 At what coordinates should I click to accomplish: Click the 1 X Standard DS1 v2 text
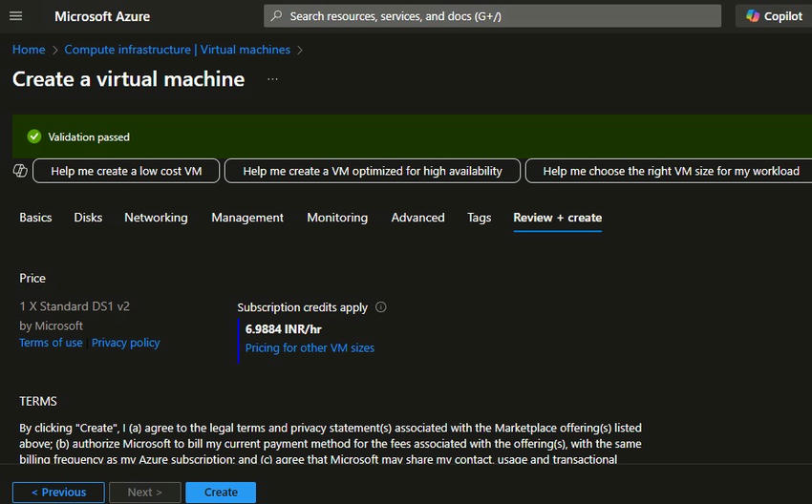coord(75,306)
